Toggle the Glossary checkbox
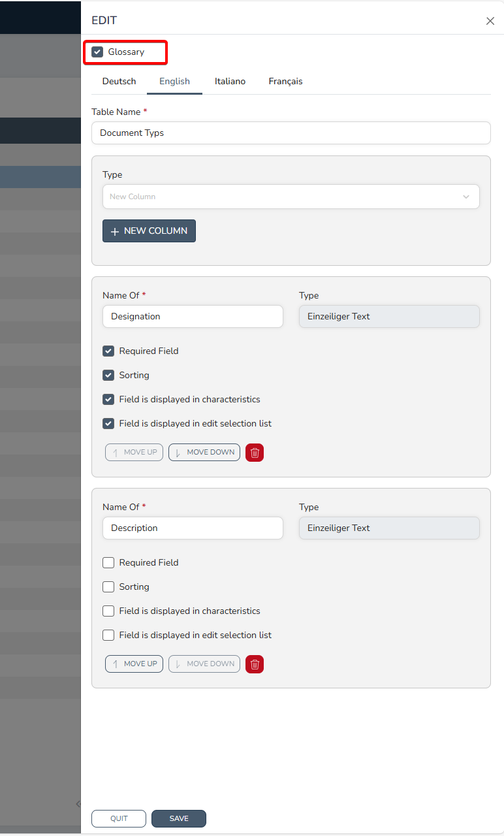Viewport: 504px width, 836px height. (98, 52)
